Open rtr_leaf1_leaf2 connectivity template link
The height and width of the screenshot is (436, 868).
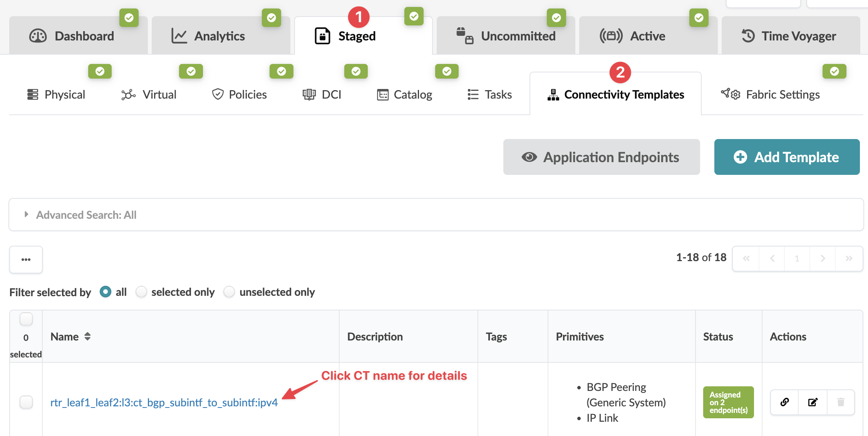point(164,402)
